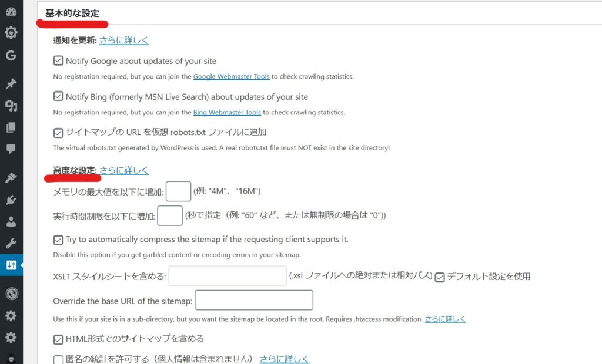The height and width of the screenshot is (364, 602).
Task: Open Pages via the stacked pages icon
Action: [11, 127]
